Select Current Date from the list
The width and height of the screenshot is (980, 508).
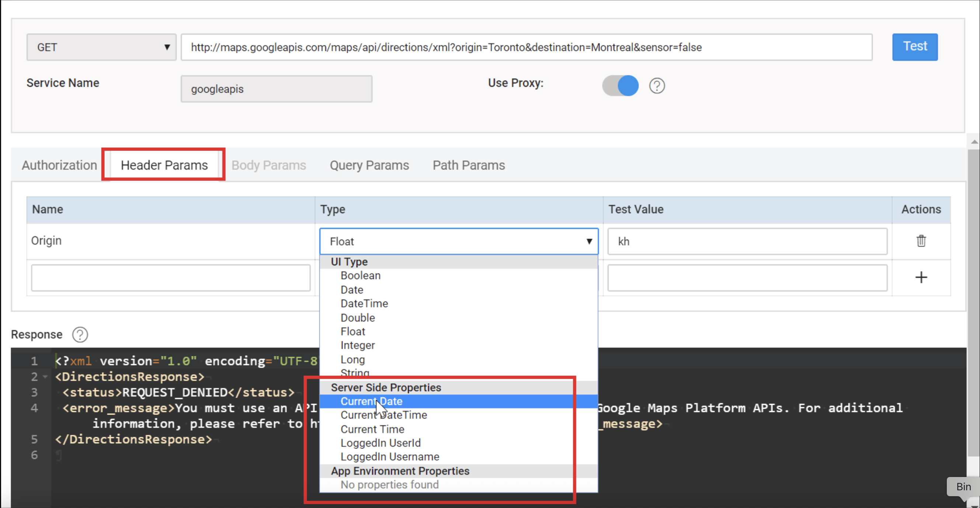pyautogui.click(x=371, y=401)
